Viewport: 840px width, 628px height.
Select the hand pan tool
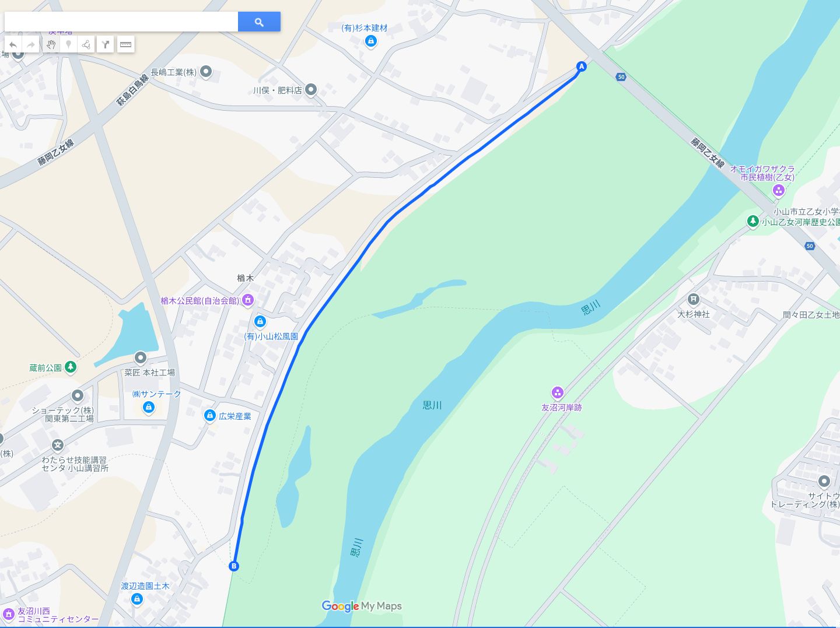click(x=51, y=44)
